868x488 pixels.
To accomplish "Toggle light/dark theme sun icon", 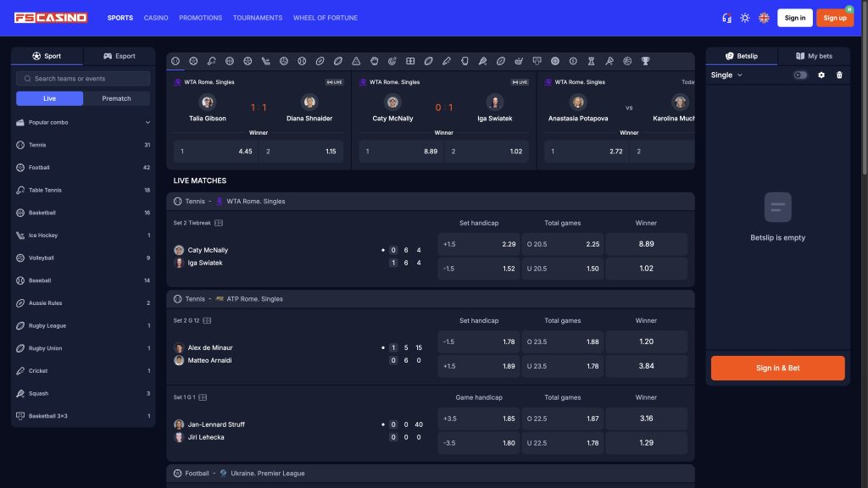I will pos(745,18).
